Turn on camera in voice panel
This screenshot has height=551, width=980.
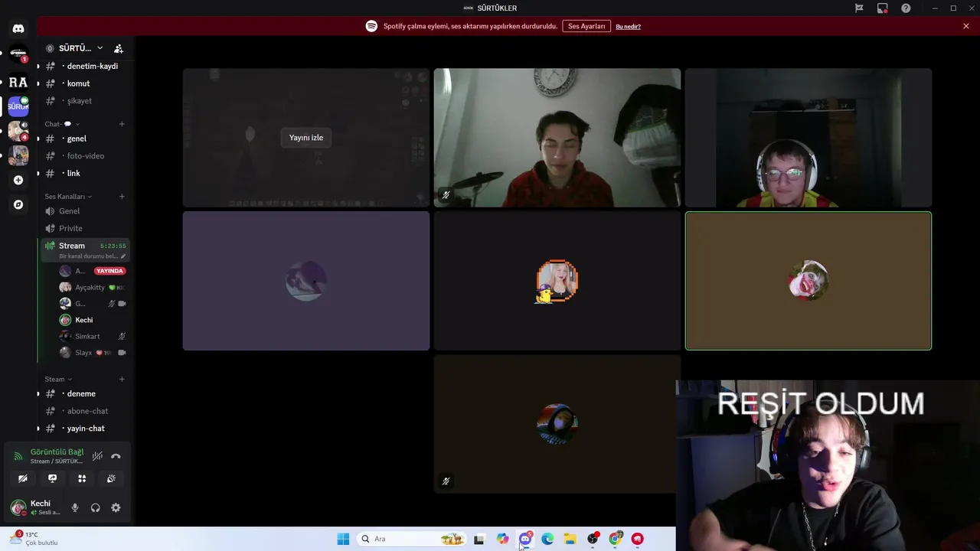pyautogui.click(x=23, y=478)
